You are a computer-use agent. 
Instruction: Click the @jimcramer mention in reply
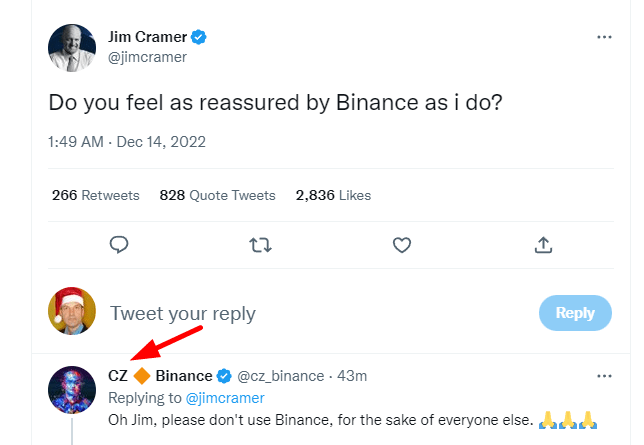tap(225, 397)
